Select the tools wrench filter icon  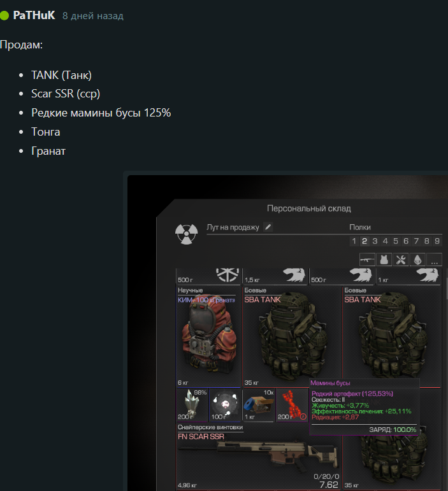(x=401, y=260)
